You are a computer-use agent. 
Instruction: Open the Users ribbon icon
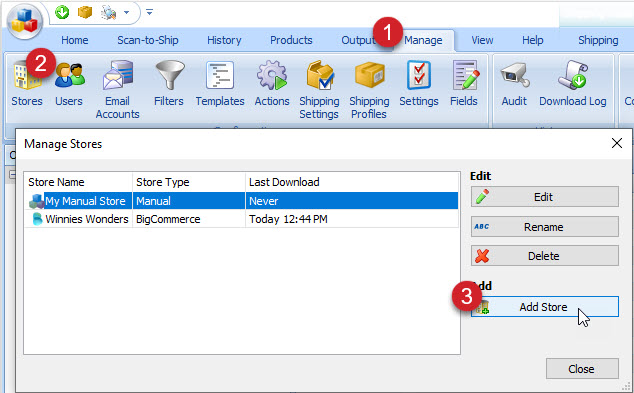(x=69, y=85)
